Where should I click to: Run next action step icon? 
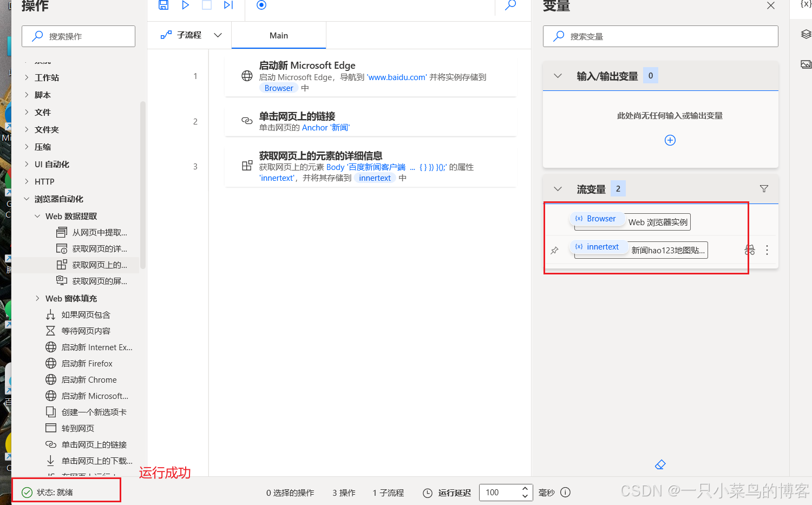pos(228,5)
